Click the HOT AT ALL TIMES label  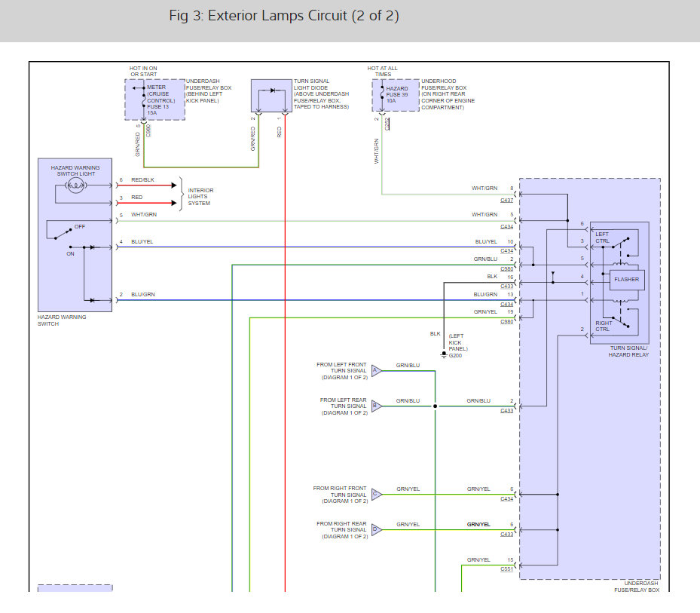[383, 71]
